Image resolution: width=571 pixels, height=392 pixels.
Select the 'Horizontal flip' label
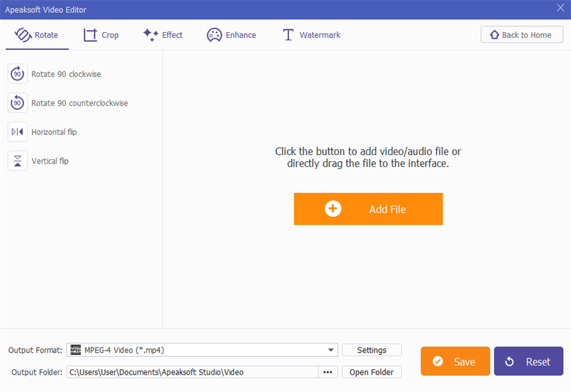pyautogui.click(x=54, y=132)
